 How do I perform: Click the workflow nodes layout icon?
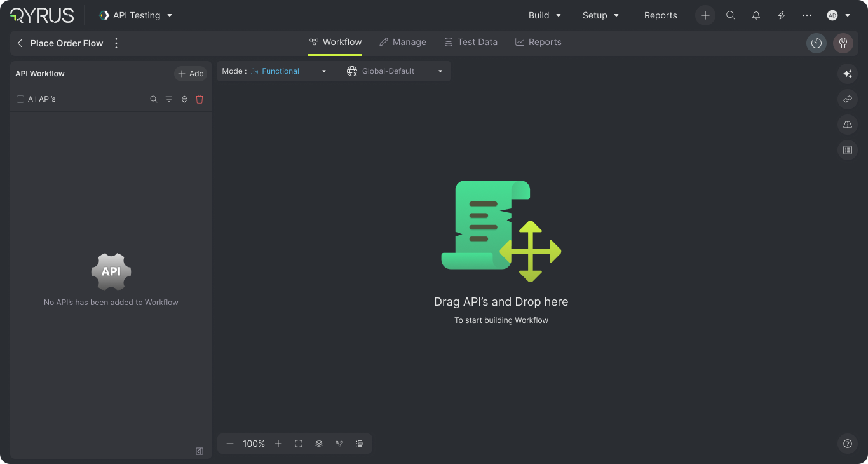tap(339, 444)
